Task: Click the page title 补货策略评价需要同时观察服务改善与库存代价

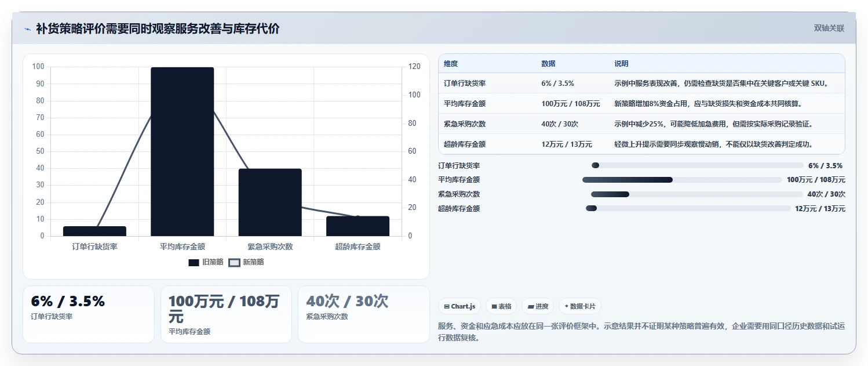Action: [158, 29]
